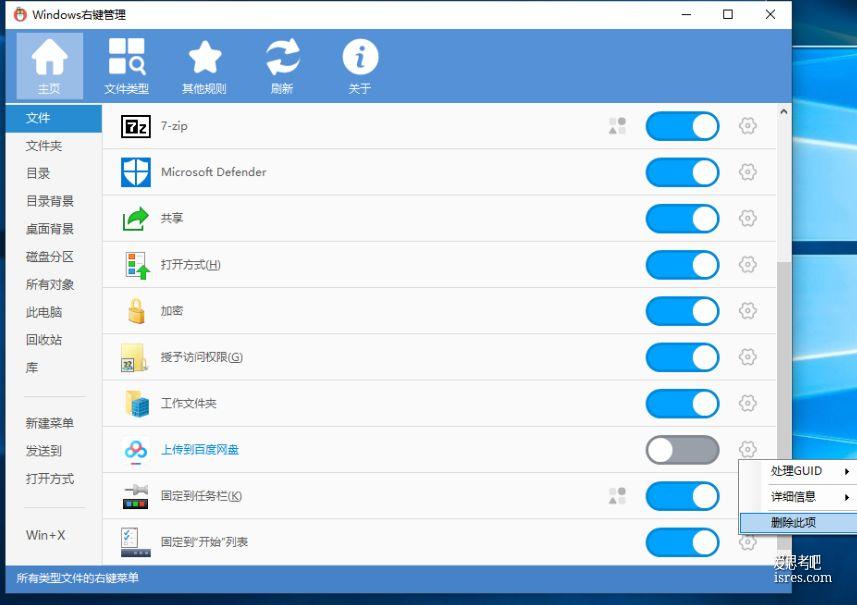Click the 上传到百度网盘 label text
Viewport: 857px width, 605px height.
tap(199, 450)
